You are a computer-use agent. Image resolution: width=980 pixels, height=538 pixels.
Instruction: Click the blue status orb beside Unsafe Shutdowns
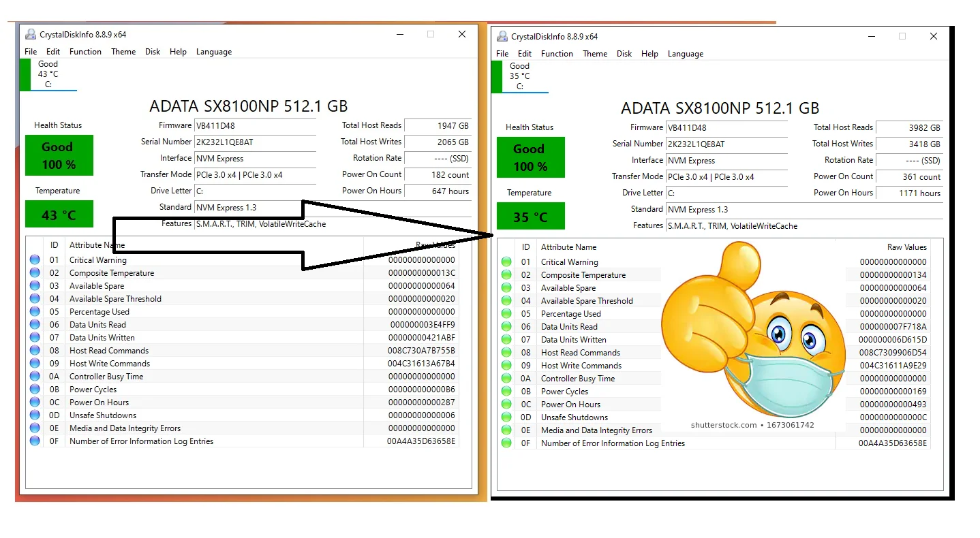point(35,415)
